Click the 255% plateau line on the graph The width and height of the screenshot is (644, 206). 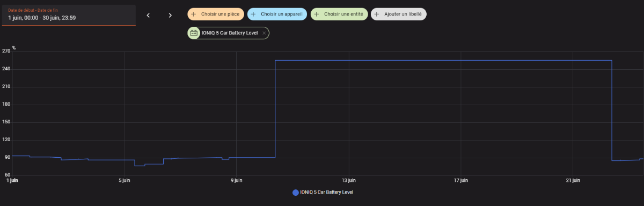pyautogui.click(x=443, y=60)
